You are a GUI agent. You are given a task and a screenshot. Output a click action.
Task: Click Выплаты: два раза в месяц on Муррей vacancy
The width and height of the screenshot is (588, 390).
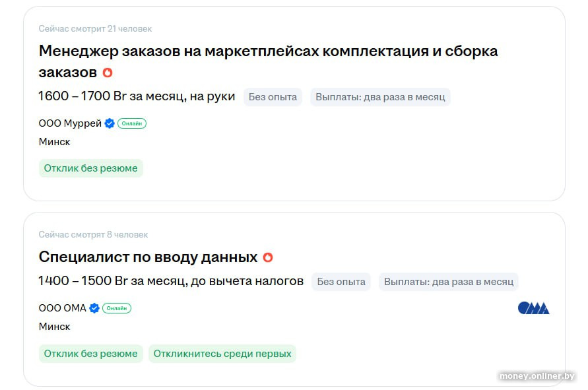(380, 97)
